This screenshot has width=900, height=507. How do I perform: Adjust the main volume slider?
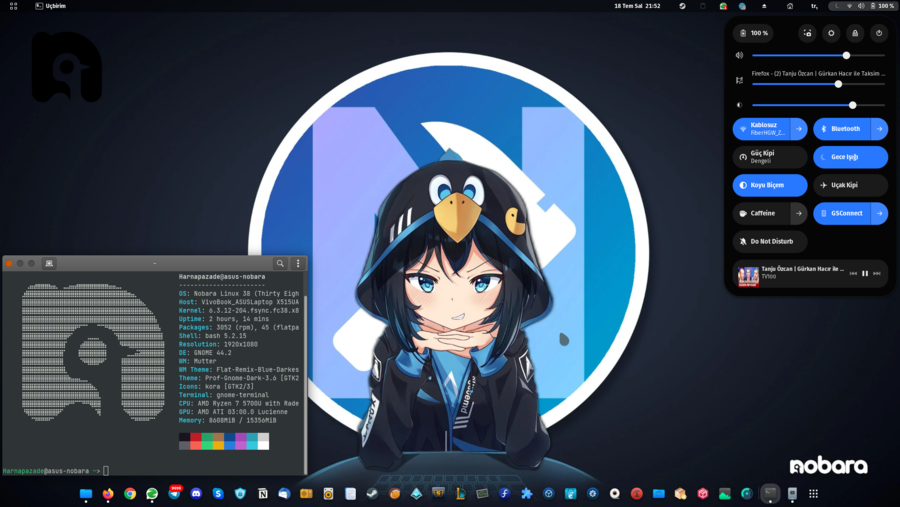pyautogui.click(x=818, y=56)
